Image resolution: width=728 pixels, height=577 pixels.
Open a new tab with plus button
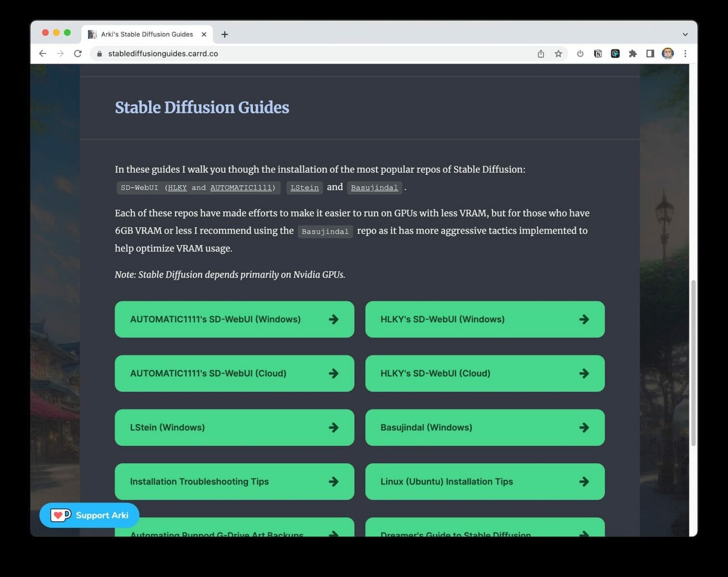click(225, 35)
